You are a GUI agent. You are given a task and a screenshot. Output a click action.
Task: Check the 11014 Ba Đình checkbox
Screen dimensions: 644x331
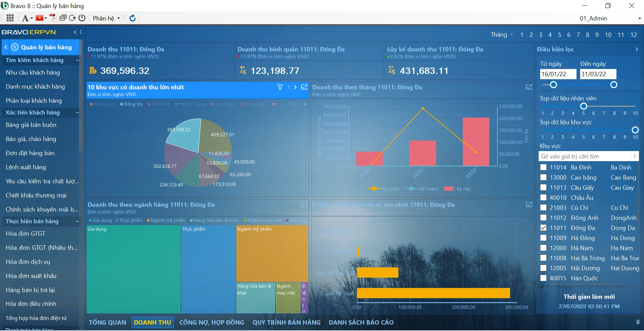pos(543,168)
